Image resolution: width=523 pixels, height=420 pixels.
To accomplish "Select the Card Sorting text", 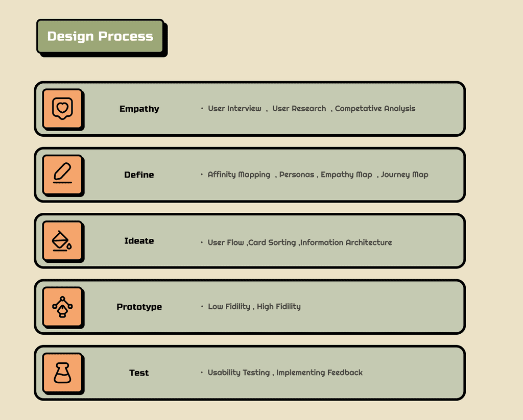I will (x=272, y=243).
